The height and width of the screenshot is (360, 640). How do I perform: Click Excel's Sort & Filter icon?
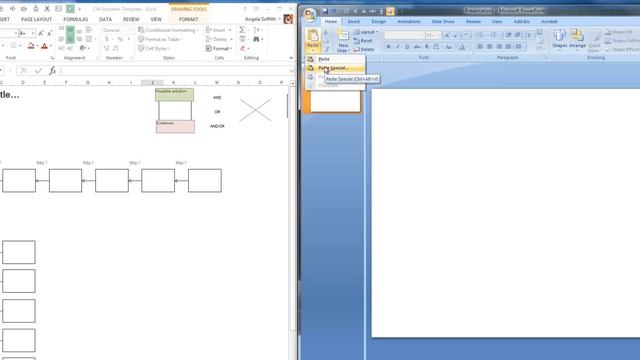coord(256,30)
